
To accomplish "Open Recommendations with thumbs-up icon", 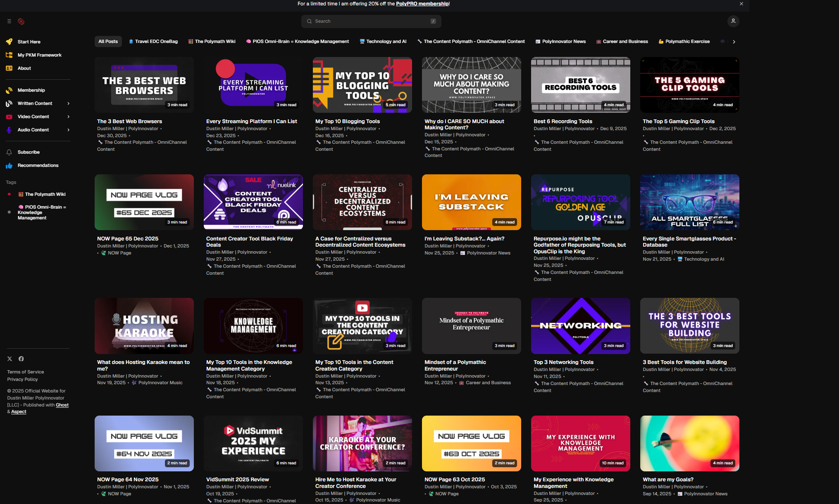I will [9, 166].
